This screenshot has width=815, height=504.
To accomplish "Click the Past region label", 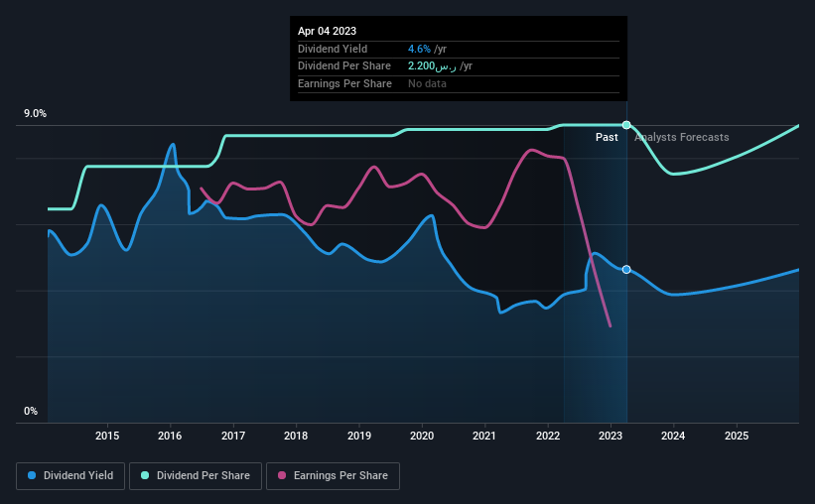I will [x=607, y=137].
